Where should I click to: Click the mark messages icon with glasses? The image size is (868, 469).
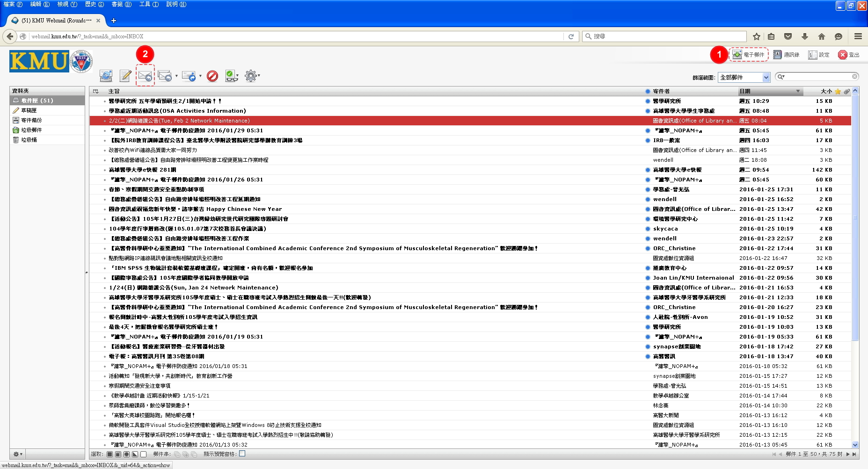pyautogui.click(x=231, y=76)
